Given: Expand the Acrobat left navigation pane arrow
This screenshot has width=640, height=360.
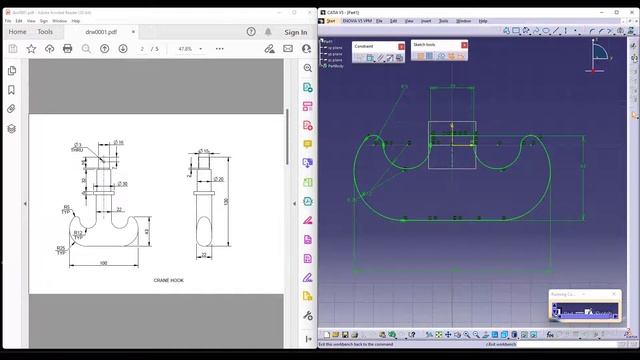Looking at the screenshot, I should [25, 203].
